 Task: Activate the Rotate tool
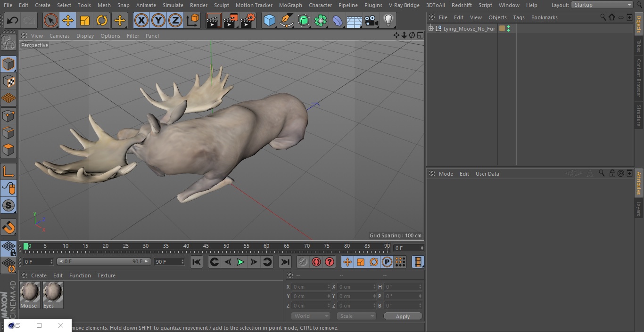pos(102,20)
